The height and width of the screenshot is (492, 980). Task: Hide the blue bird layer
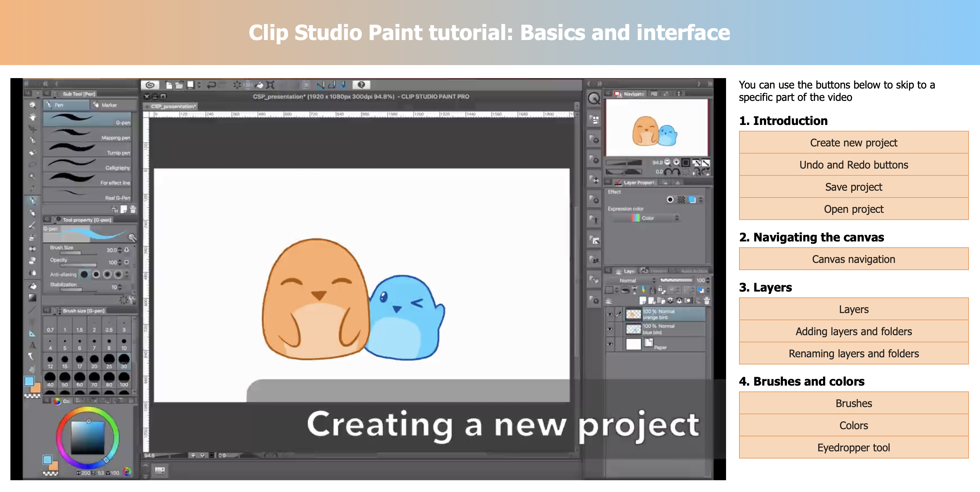click(610, 329)
